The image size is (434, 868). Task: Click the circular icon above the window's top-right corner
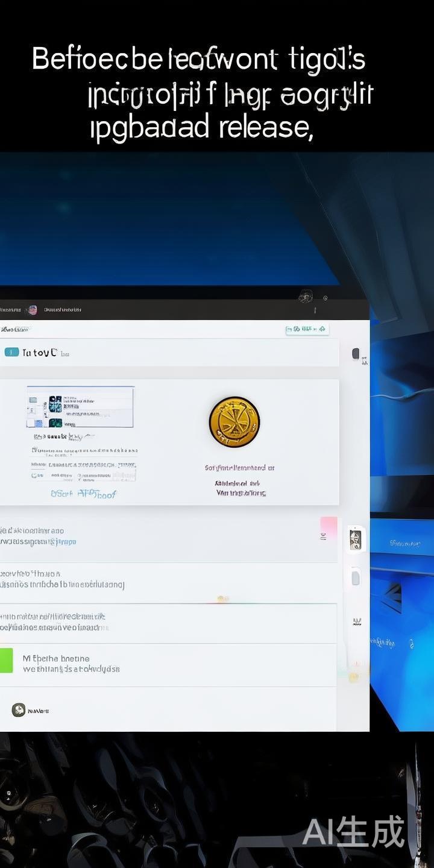(306, 297)
